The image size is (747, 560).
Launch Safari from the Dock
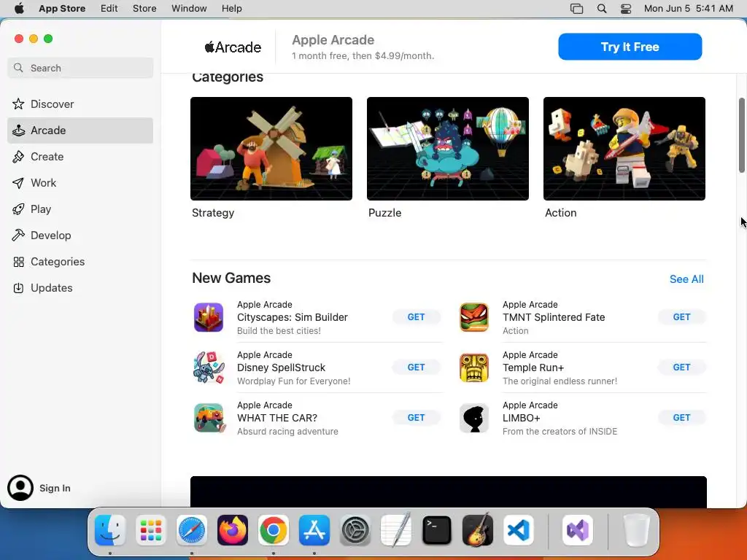click(192, 530)
